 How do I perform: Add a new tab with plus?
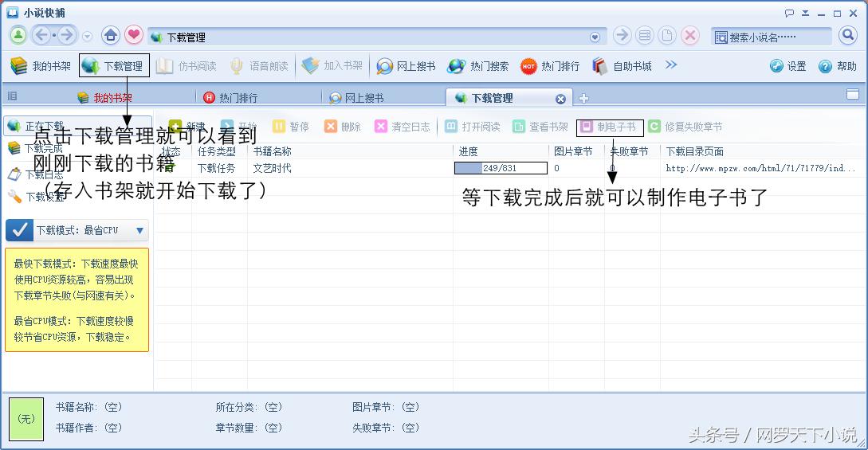(x=583, y=99)
